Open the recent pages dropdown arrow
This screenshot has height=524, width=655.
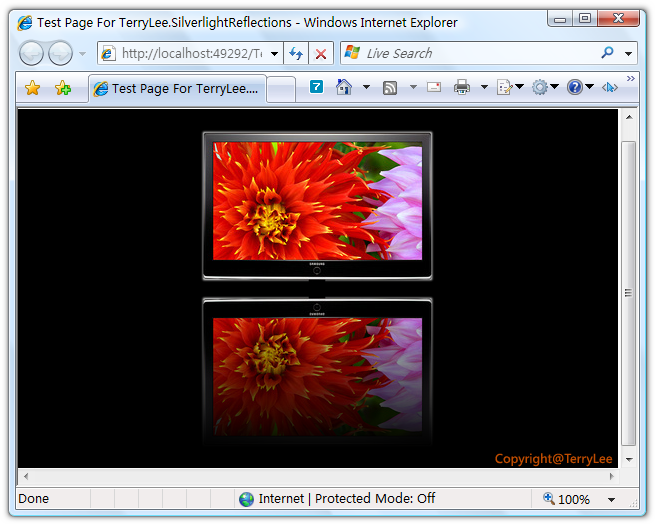click(x=82, y=53)
